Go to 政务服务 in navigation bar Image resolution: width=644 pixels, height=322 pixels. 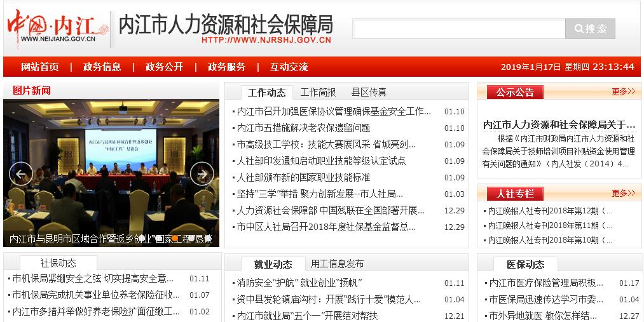coord(226,67)
